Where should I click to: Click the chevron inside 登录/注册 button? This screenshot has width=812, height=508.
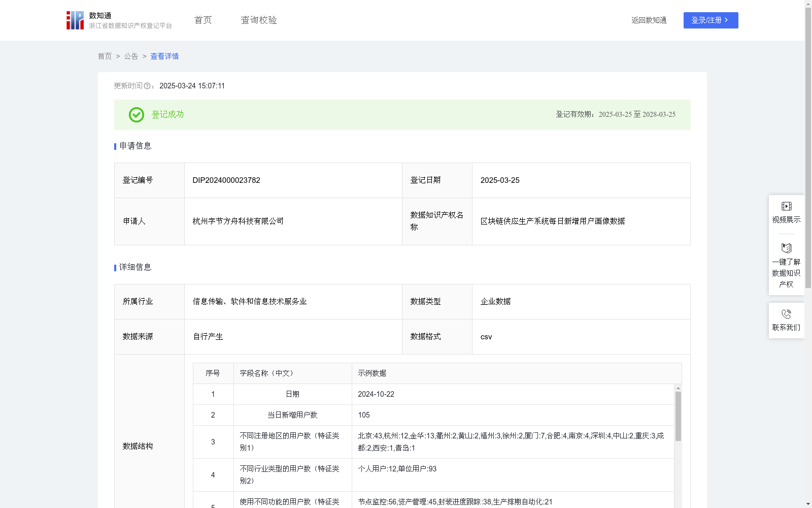click(x=726, y=20)
